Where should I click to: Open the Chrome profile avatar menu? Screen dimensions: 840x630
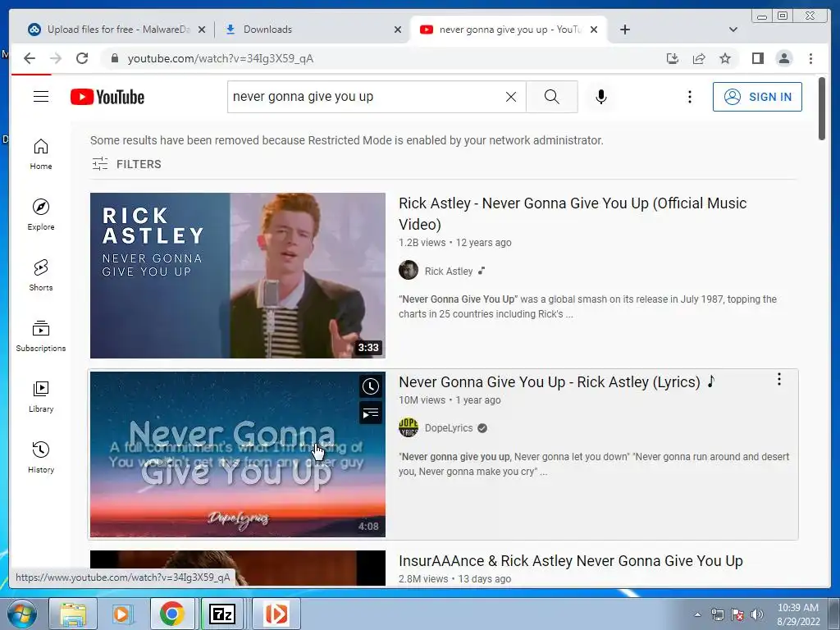[x=783, y=58]
